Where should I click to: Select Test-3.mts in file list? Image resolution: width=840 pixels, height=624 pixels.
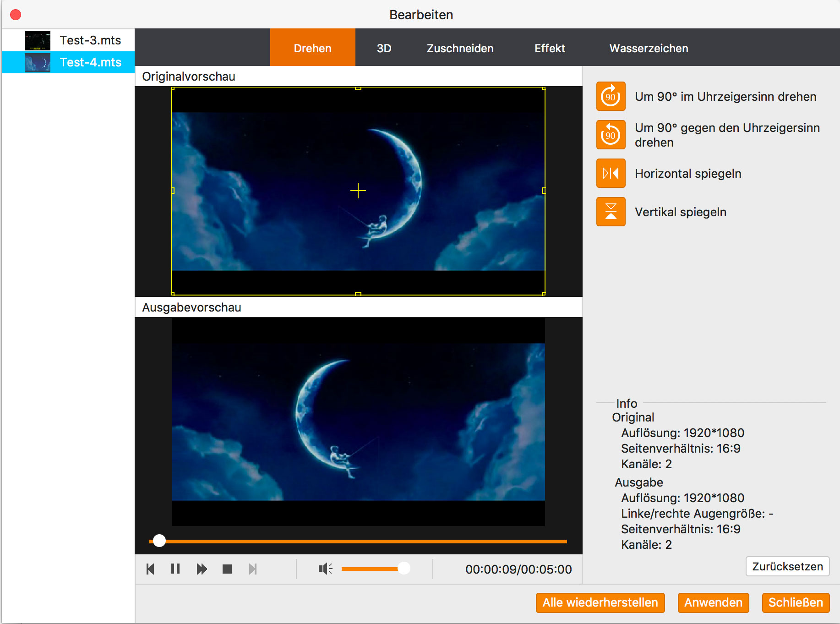click(68, 40)
